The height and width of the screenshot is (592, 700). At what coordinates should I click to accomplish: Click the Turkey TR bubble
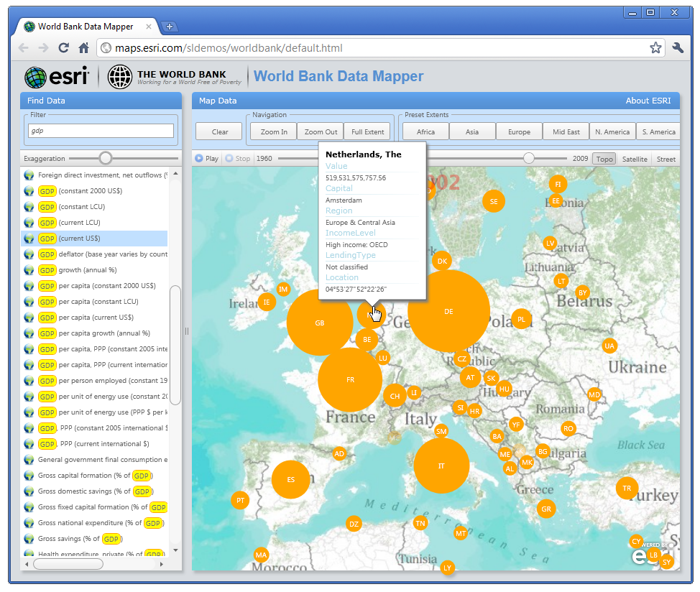[x=627, y=488]
